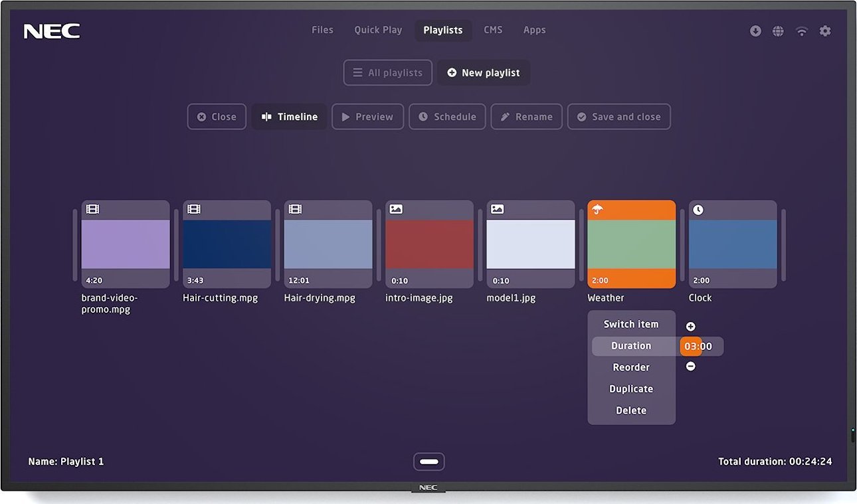
Task: Click the clock icon on Clock item
Action: pyautogui.click(x=698, y=210)
